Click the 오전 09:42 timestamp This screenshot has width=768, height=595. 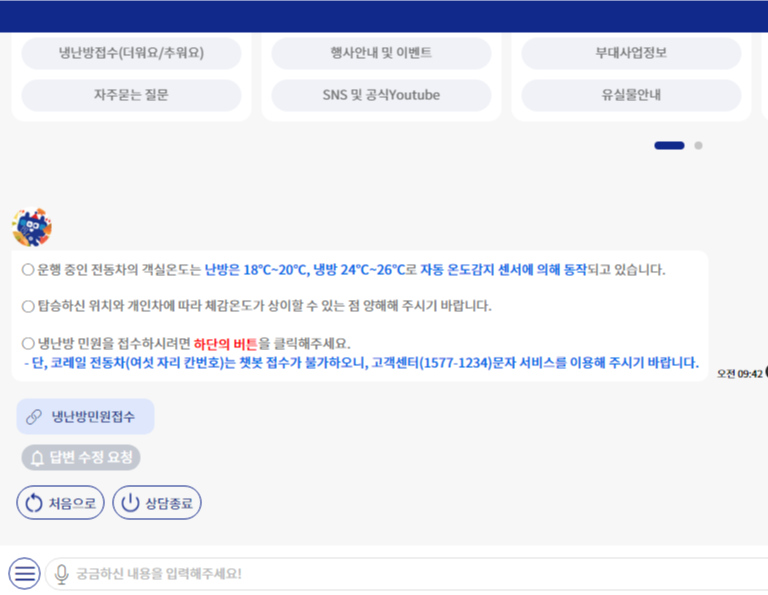(x=740, y=374)
